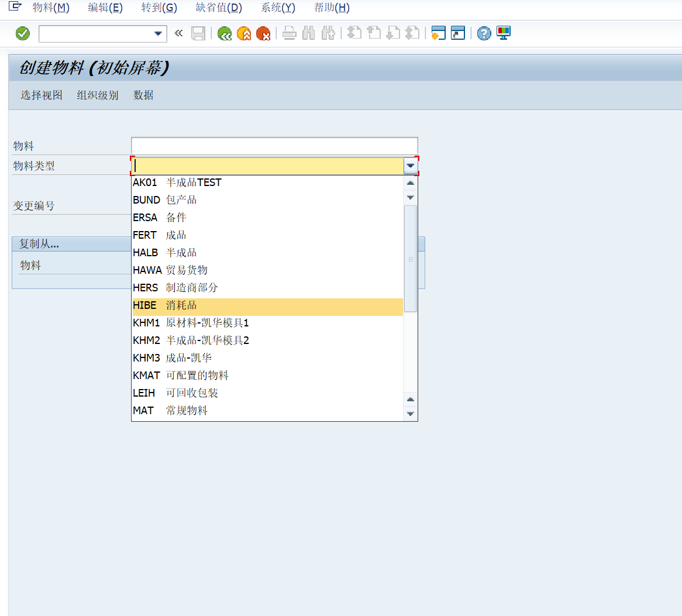The height and width of the screenshot is (616, 682).
Task: Open the Find binoculars icon
Action: click(308, 33)
